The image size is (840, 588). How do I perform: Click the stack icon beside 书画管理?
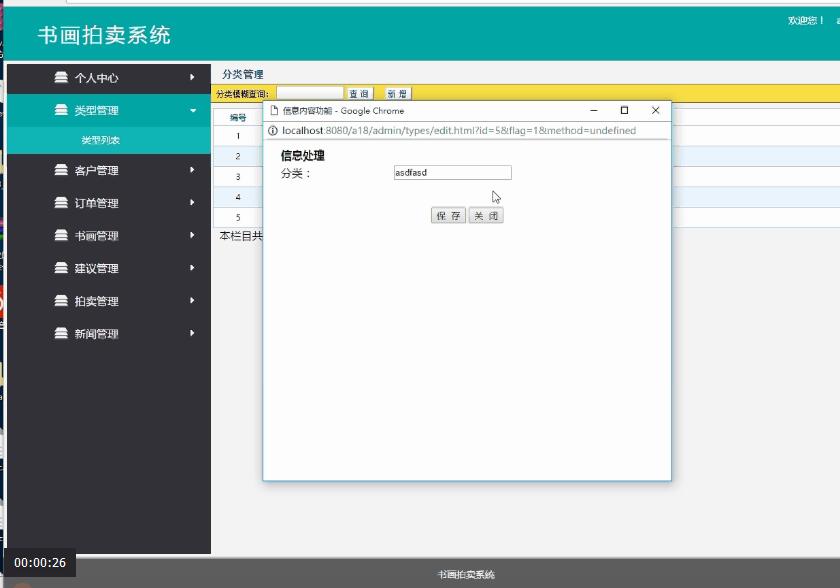click(61, 235)
